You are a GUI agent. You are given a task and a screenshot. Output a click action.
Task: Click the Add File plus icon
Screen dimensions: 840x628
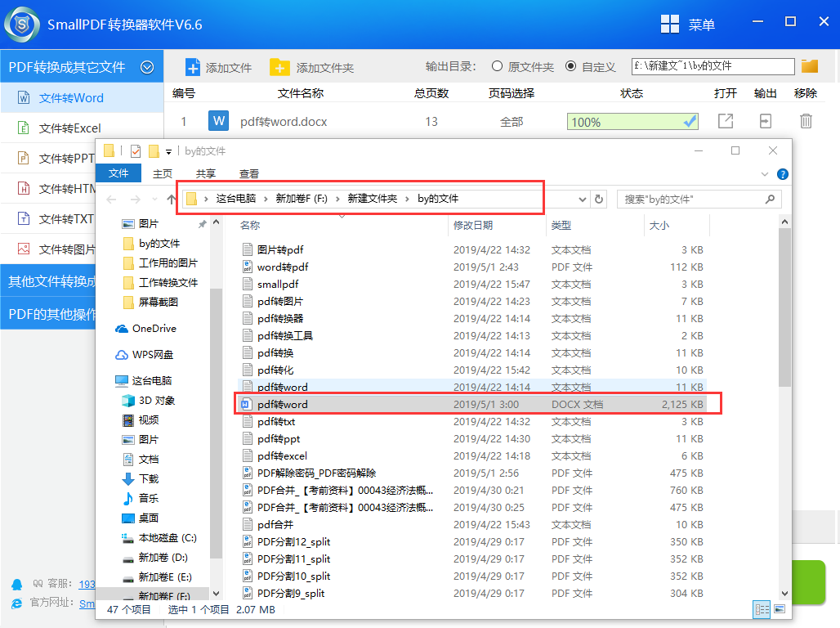(x=192, y=68)
